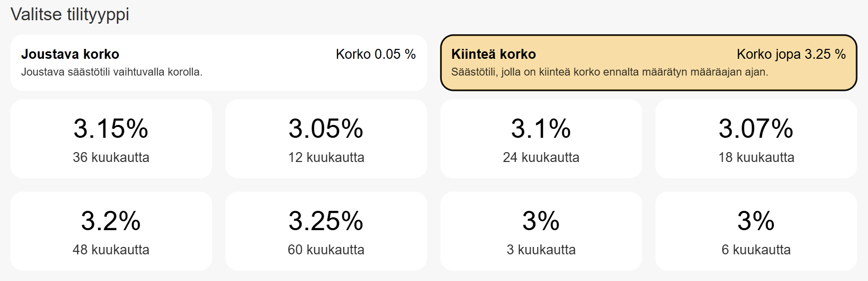
Task: Select the Kiinteä korko account type
Action: coord(649,63)
